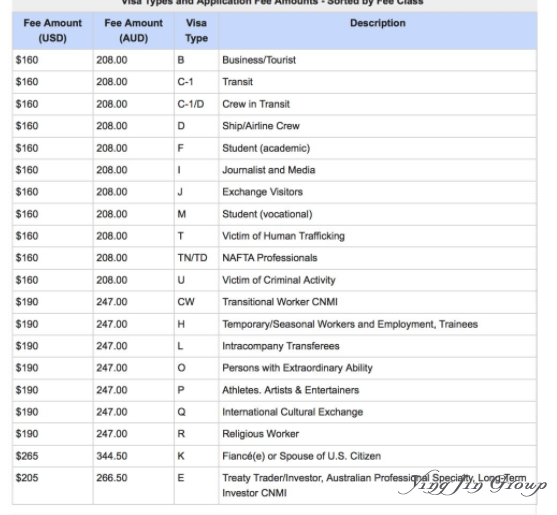Screen dimensions: 557x515
Task: Click the 'Fee Amount (USD)' column header
Action: (x=53, y=31)
